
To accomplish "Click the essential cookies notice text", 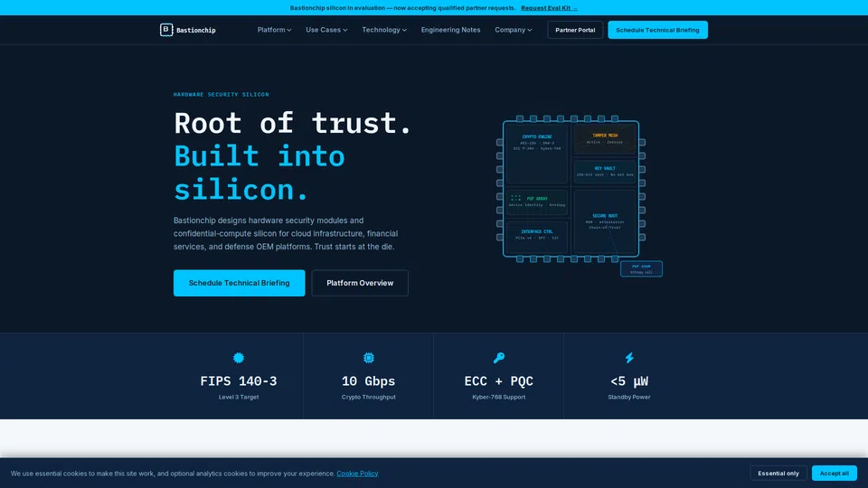I will [173, 474].
